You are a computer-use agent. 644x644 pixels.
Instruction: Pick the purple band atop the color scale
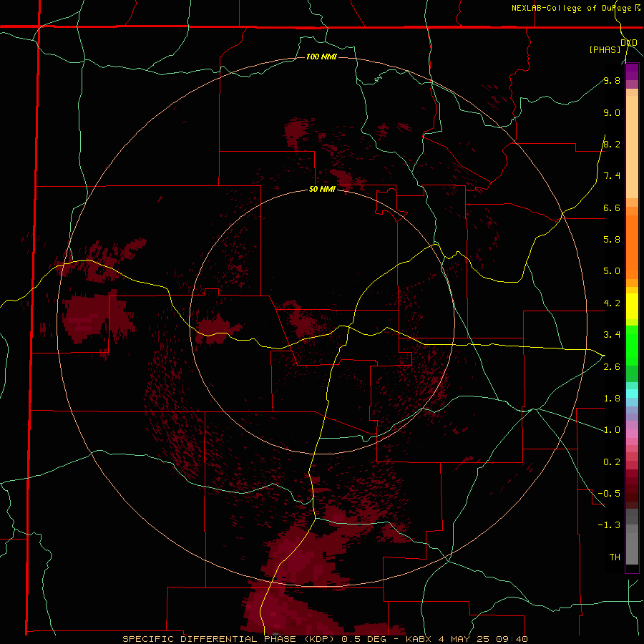[x=632, y=72]
